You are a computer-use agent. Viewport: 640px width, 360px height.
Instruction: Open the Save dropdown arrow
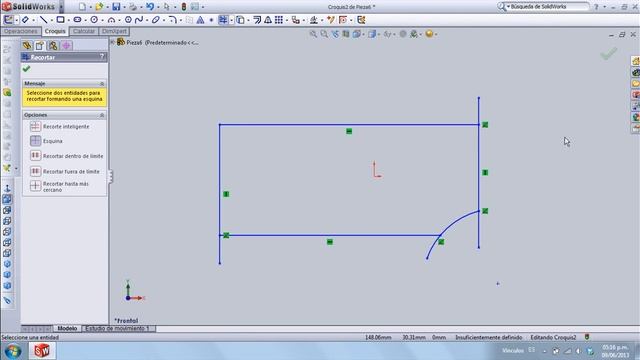click(x=124, y=7)
